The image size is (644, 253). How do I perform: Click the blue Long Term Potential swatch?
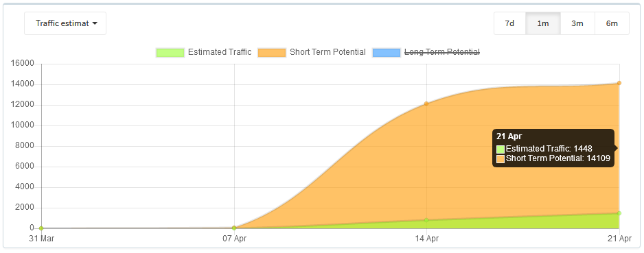[387, 53]
